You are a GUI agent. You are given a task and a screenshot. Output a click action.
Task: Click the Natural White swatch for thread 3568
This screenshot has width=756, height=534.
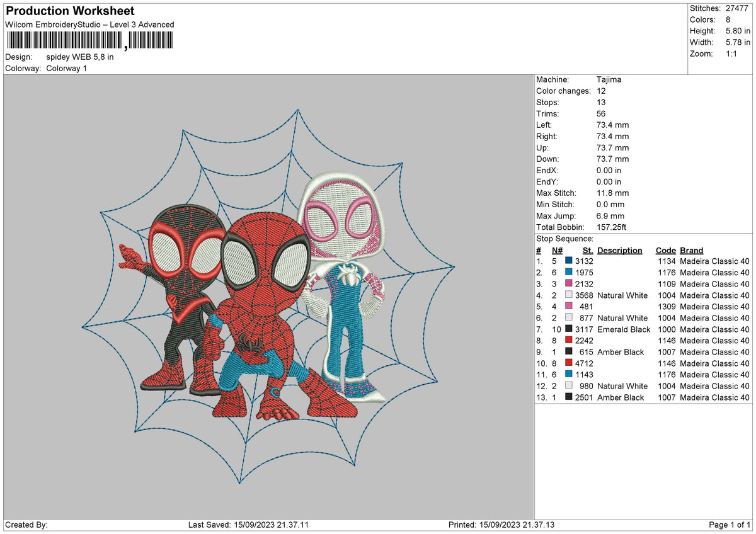[x=568, y=295]
